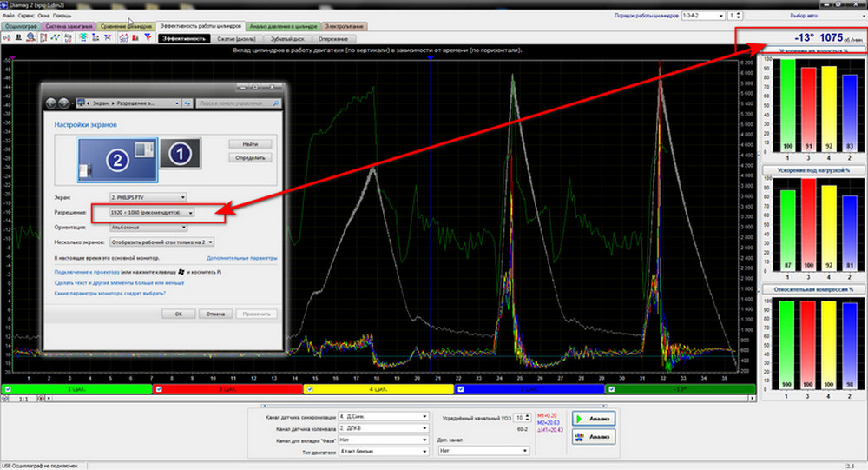This screenshot has height=470, width=868.
Task: Click the scrollbar right arrow under graph
Action: pos(753,399)
